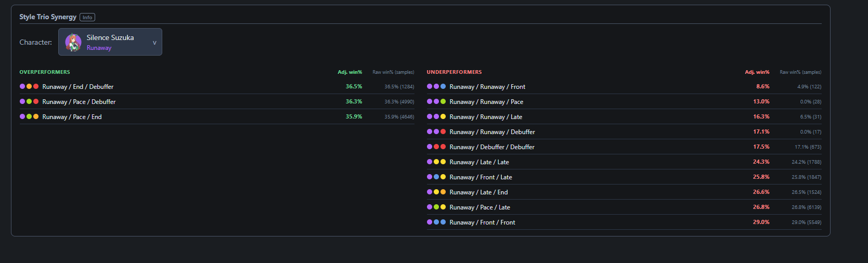Select the Runaway / Late / End row
Image resolution: width=868 pixels, height=263 pixels.
624,192
